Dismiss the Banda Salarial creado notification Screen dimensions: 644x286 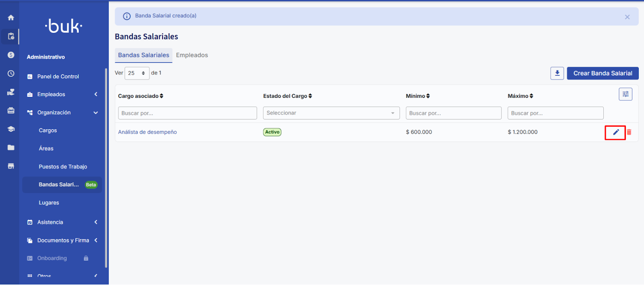tap(627, 17)
